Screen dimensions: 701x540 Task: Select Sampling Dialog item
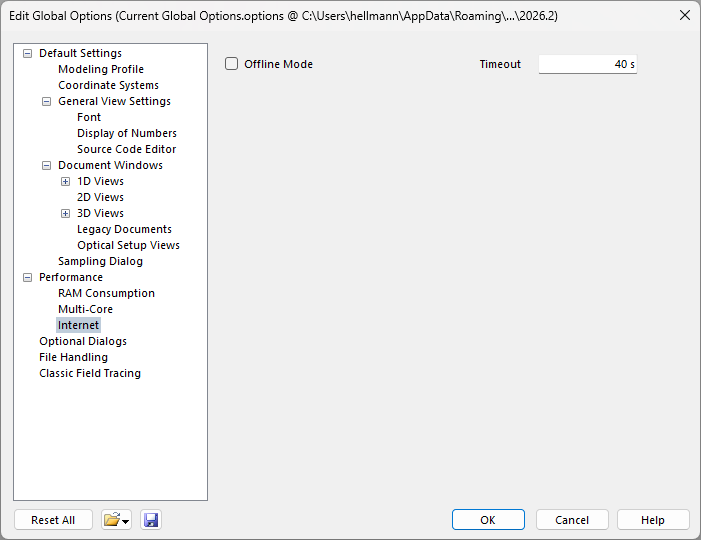pos(101,261)
